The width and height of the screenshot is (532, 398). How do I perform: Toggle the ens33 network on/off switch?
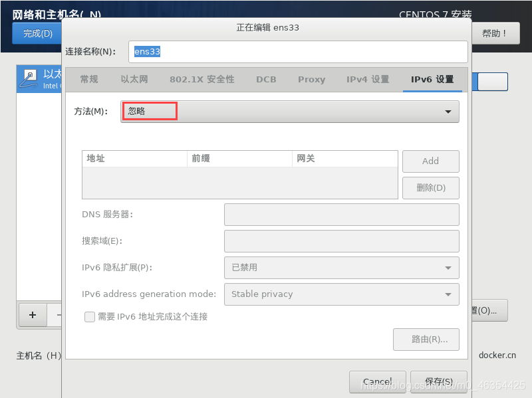pos(489,81)
